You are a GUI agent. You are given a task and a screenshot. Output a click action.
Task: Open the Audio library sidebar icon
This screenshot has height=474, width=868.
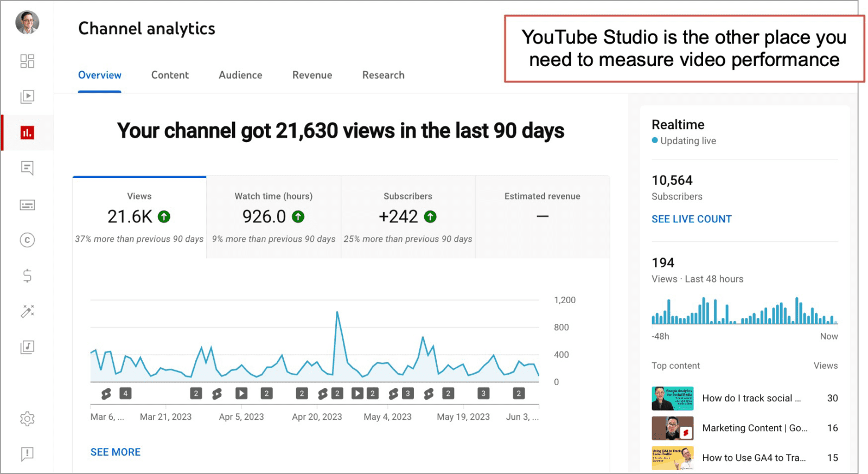[x=27, y=347]
